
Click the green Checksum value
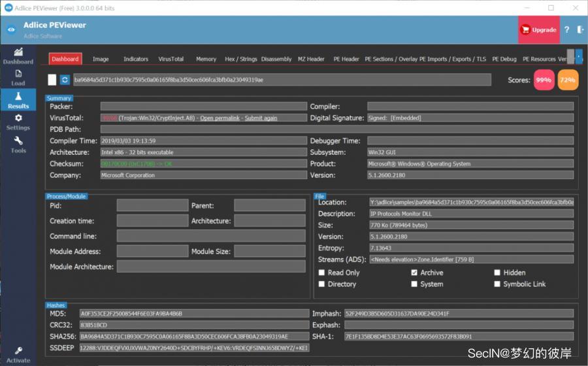click(204, 164)
